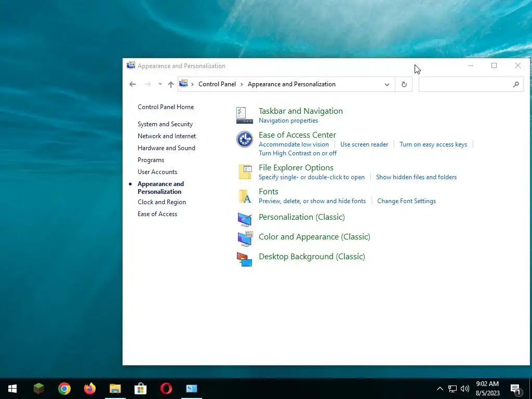The image size is (532, 399).
Task: Click Specify single- or double-click to open
Action: tap(312, 177)
